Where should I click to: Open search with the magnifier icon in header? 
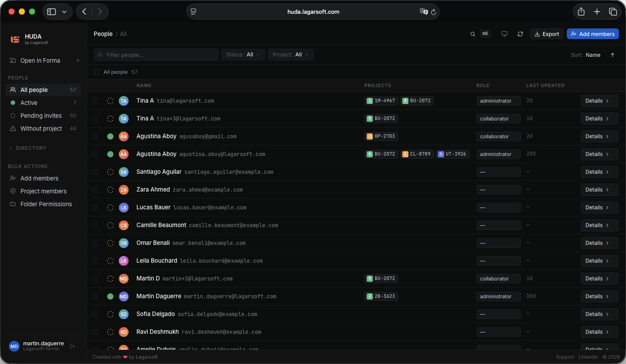coord(473,34)
